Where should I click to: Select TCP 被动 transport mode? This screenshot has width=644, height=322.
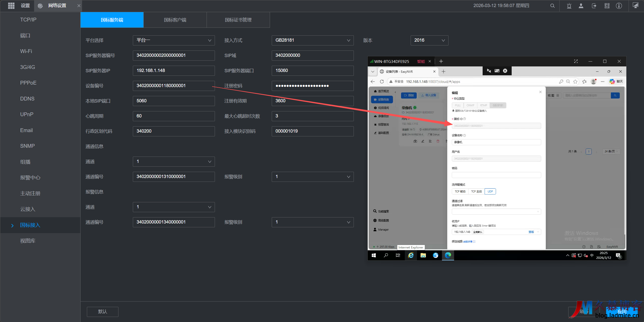[x=460, y=191]
